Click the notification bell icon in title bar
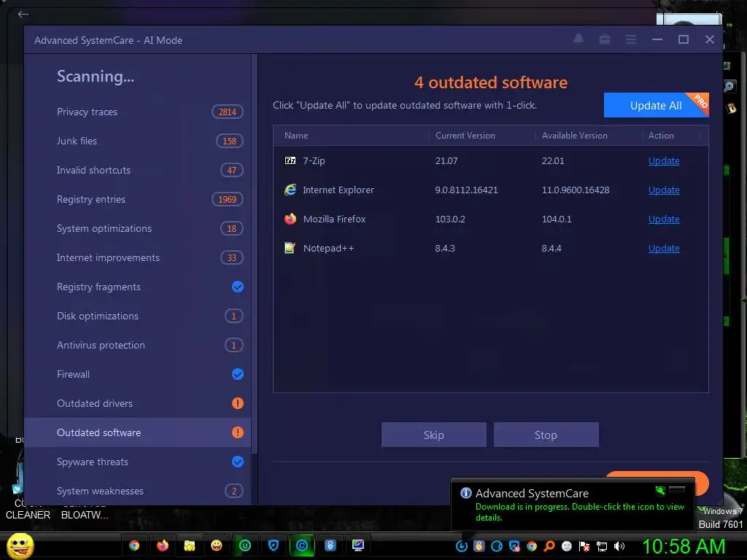The height and width of the screenshot is (560, 747). [x=578, y=39]
